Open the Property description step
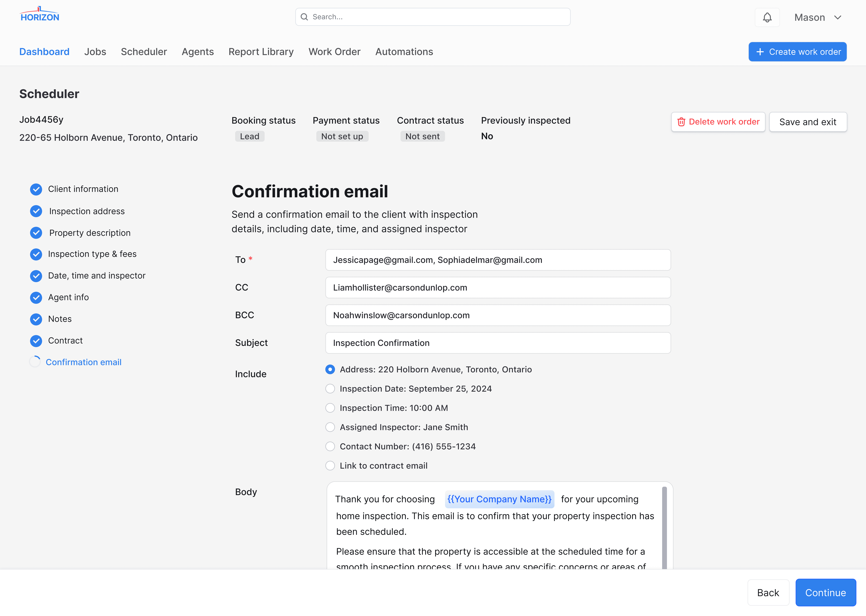Screen dimensions: 866x616 [x=90, y=233]
